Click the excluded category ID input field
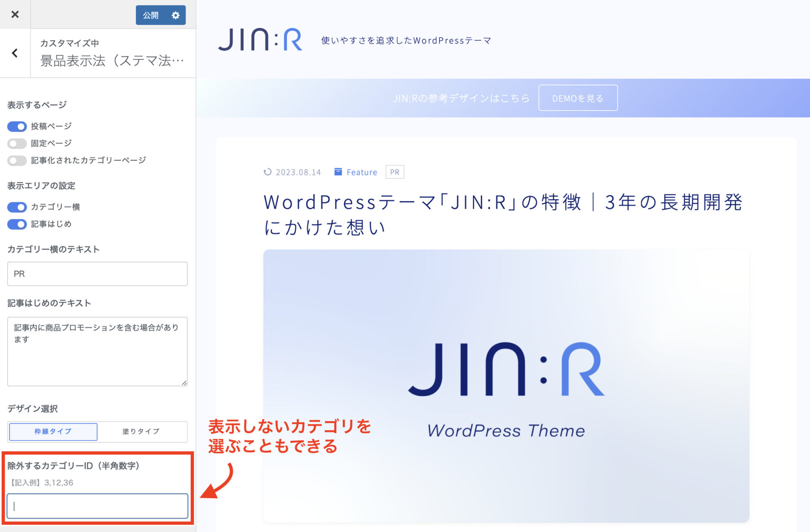Image resolution: width=810 pixels, height=532 pixels. (x=97, y=506)
